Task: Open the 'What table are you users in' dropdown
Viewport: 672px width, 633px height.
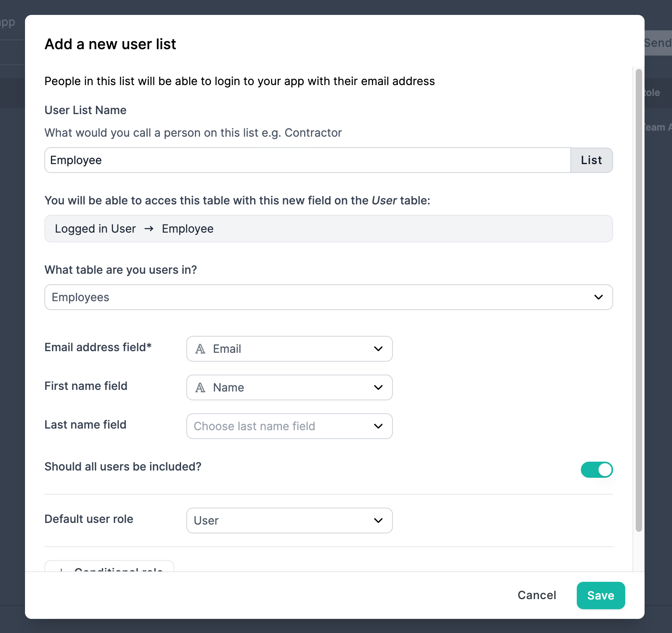Action: 329,297
